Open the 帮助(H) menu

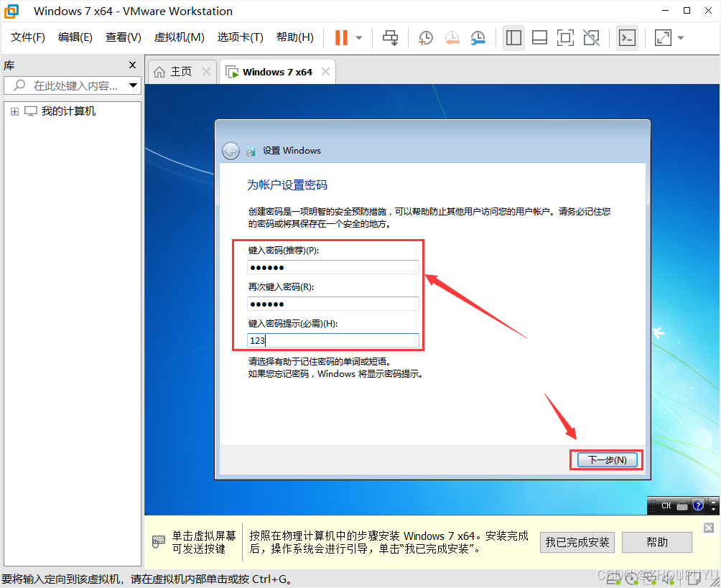pos(294,37)
